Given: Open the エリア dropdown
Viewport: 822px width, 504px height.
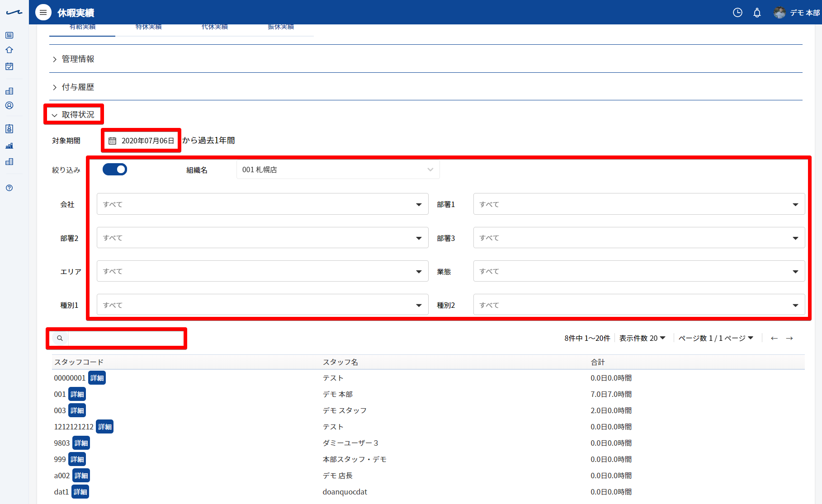Looking at the screenshot, I should click(262, 271).
